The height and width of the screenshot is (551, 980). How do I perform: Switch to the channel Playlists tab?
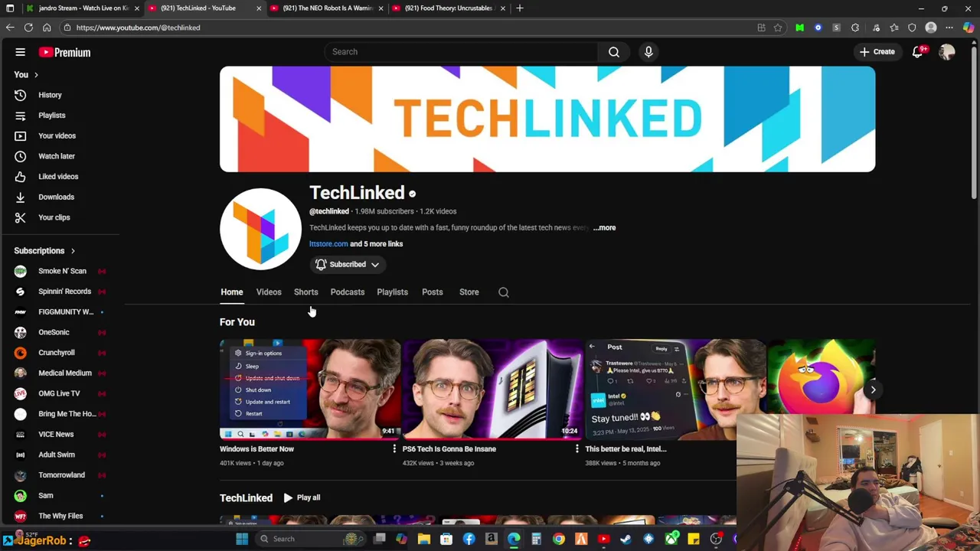tap(393, 292)
